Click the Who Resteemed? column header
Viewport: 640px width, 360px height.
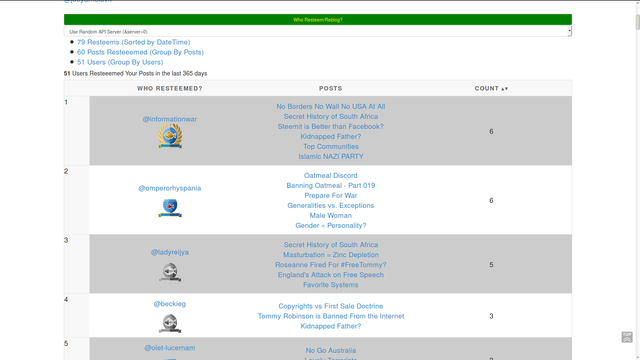170,89
